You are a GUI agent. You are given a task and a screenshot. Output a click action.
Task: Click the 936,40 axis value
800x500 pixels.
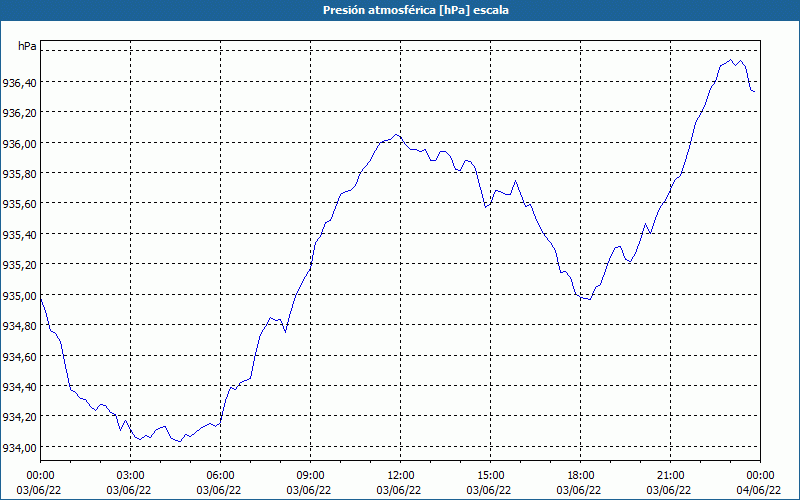tap(19, 83)
